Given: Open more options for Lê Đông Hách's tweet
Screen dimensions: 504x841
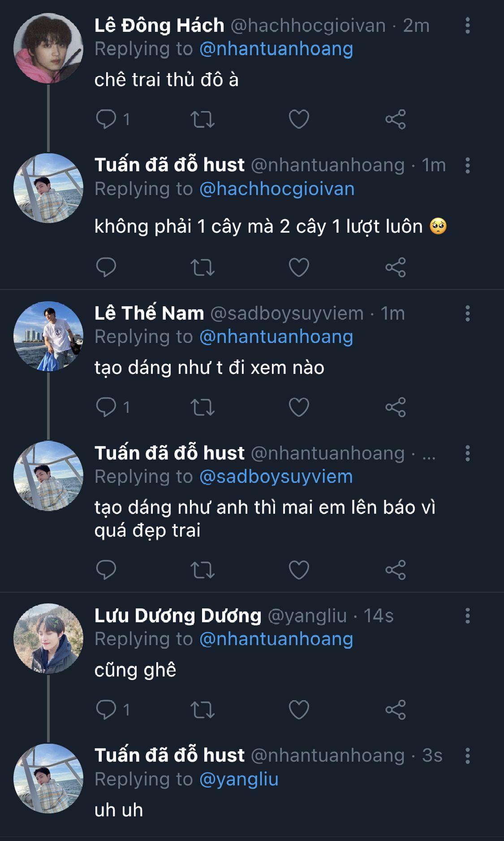Looking at the screenshot, I should click(467, 26).
